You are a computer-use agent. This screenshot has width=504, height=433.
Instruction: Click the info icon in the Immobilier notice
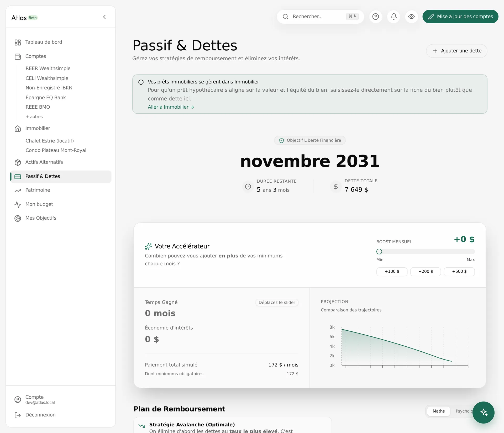click(x=141, y=82)
